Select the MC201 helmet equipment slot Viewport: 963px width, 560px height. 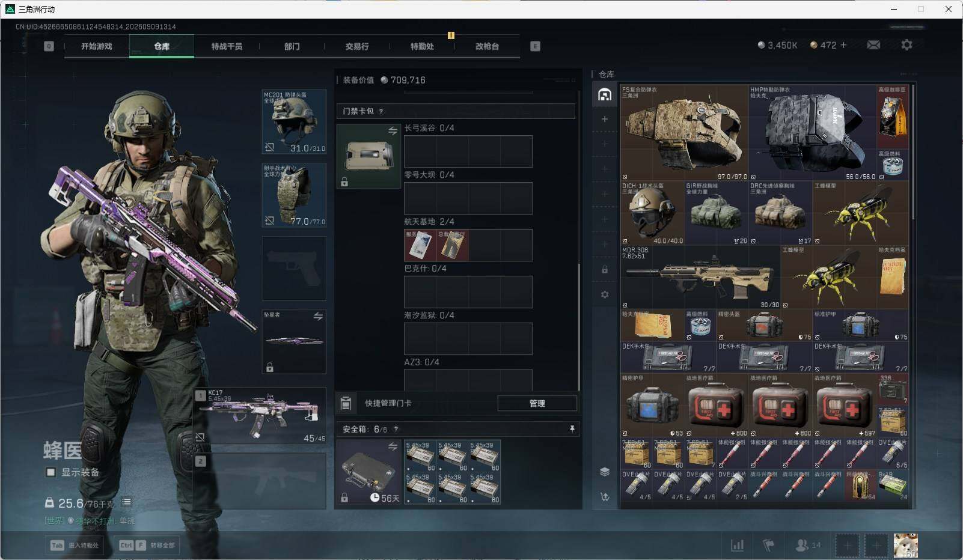[294, 122]
